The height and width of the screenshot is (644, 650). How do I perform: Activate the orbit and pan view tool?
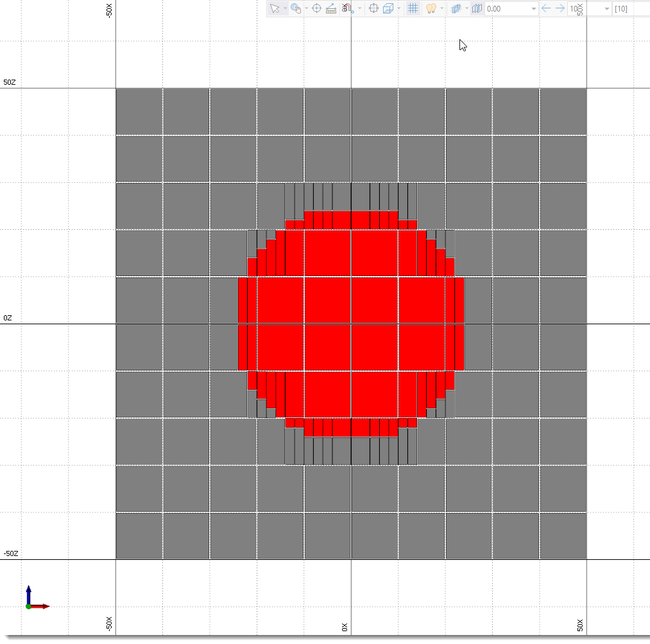point(295,8)
